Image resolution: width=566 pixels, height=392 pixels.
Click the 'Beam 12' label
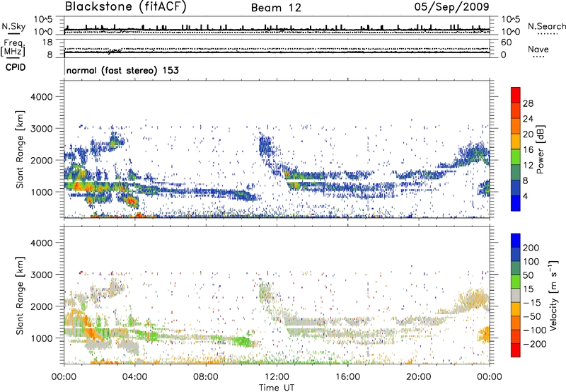pyautogui.click(x=276, y=8)
